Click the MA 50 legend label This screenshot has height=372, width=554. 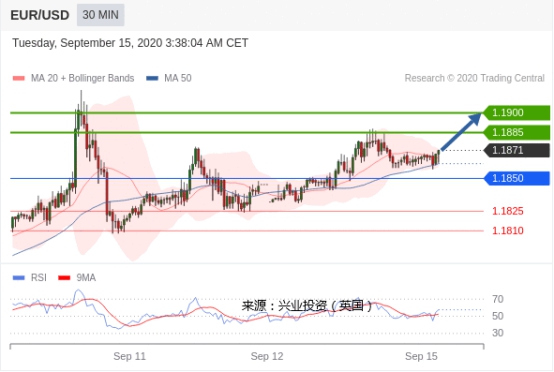(178, 78)
